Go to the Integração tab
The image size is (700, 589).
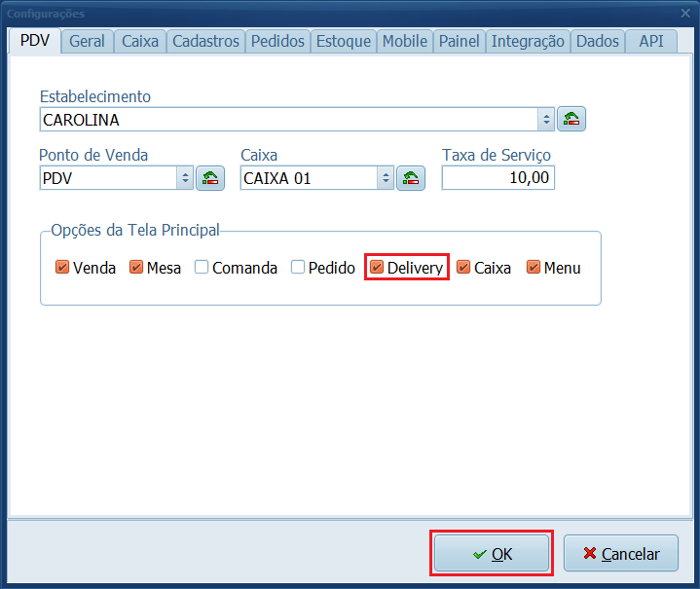click(x=527, y=41)
